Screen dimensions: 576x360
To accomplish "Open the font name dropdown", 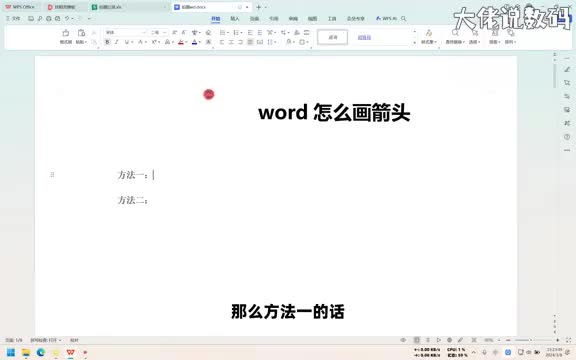I will [144, 33].
